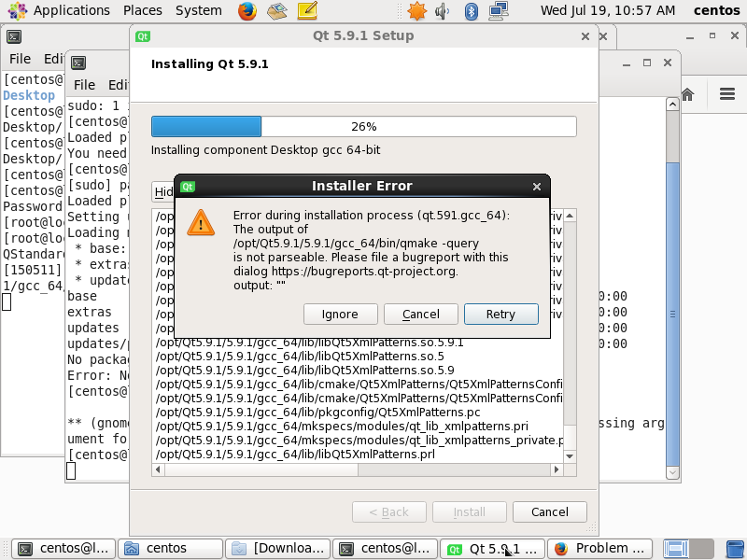Click background terminal scrollbar down arrow
The image size is (747, 560).
point(672,472)
